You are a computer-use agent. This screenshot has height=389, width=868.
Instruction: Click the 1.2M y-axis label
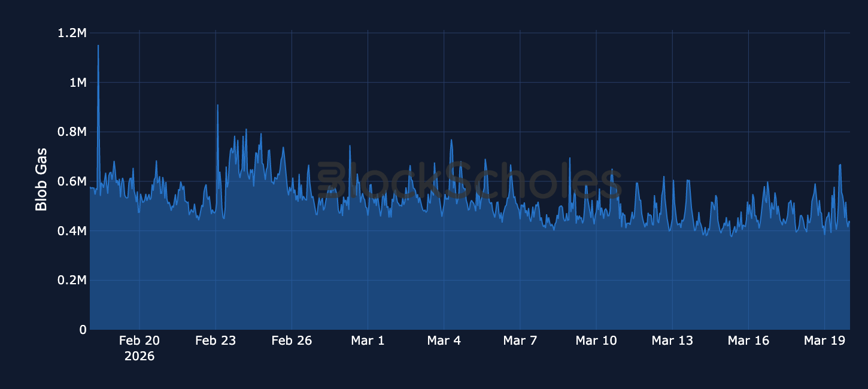tap(72, 33)
